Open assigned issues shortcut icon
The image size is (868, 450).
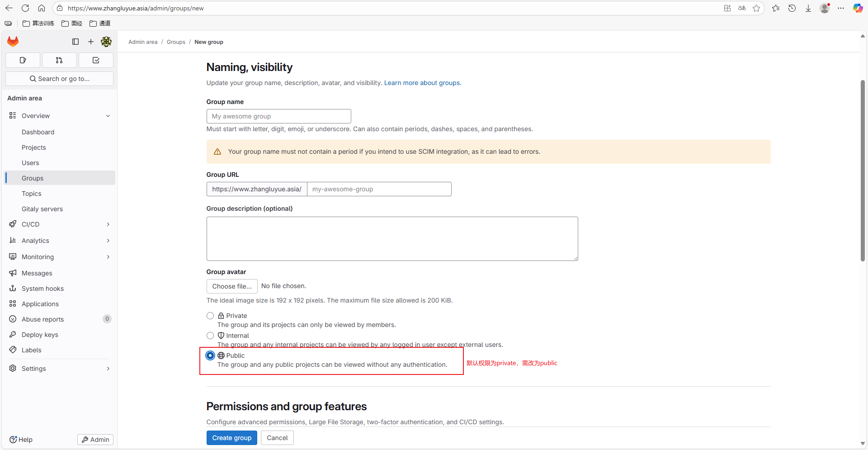pyautogui.click(x=23, y=60)
